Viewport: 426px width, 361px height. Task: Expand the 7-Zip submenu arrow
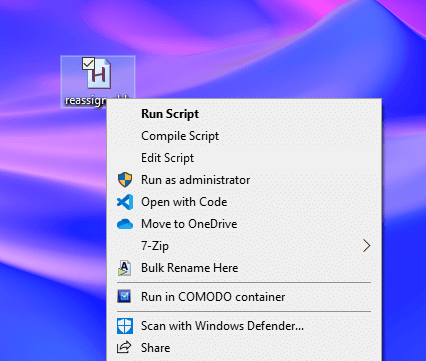coord(366,246)
